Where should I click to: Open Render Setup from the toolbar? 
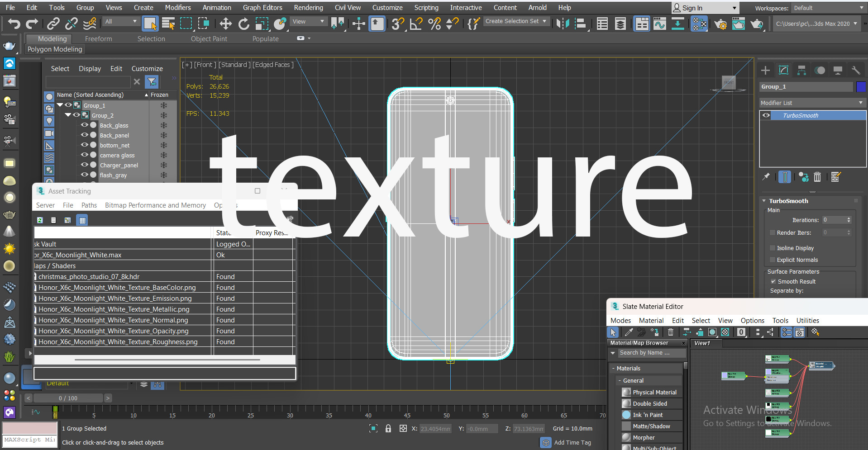pyautogui.click(x=720, y=24)
